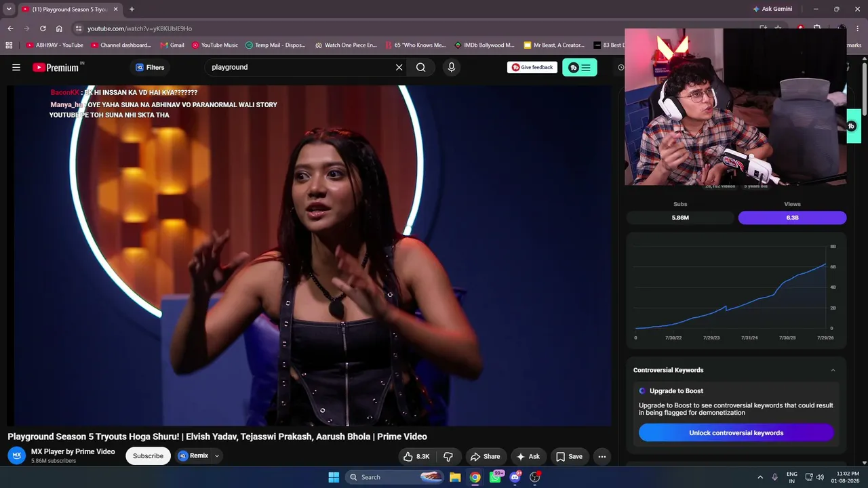The height and width of the screenshot is (488, 868).
Task: Click the views growth line chart
Action: [736, 290]
